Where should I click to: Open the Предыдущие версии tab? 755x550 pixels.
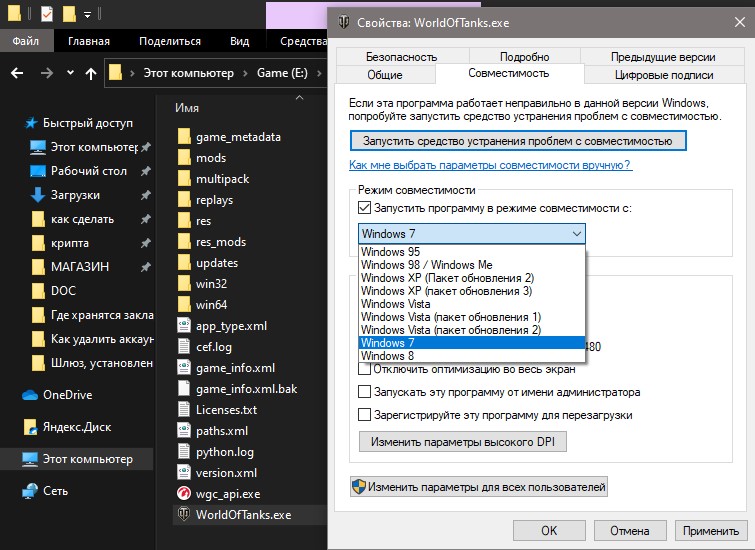tap(663, 57)
